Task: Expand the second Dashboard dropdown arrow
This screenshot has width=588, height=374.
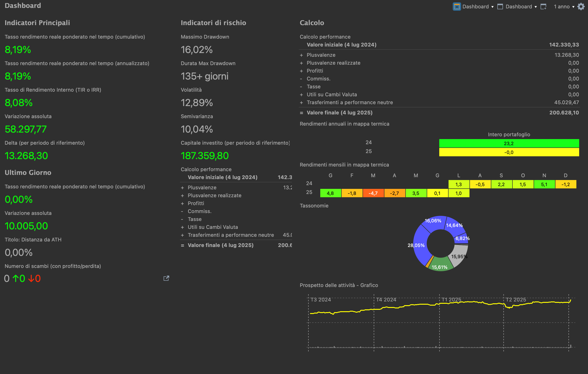Action: (535, 7)
